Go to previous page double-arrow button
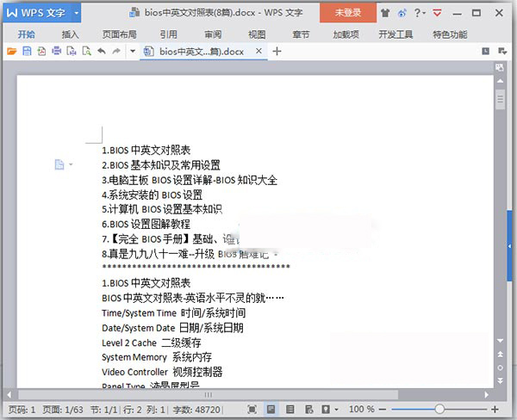The height and width of the screenshot is (420, 517). click(500, 354)
